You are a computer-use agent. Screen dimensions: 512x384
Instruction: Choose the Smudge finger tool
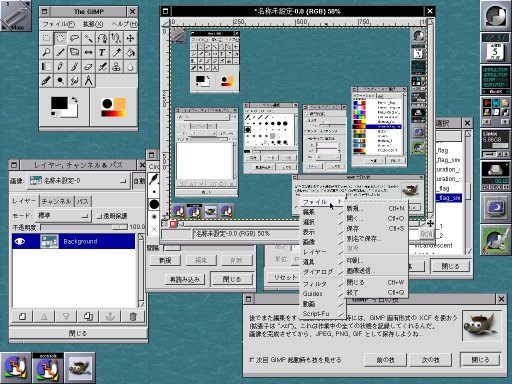point(74,80)
